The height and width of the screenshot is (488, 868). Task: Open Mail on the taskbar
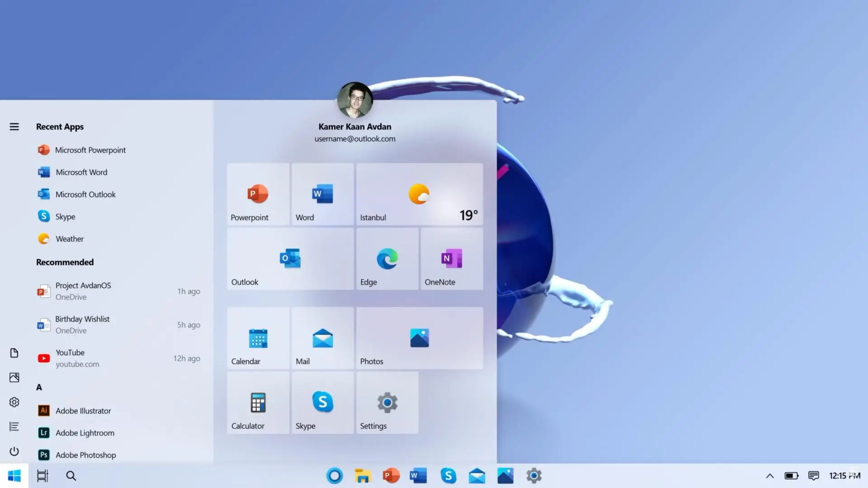pyautogui.click(x=477, y=476)
